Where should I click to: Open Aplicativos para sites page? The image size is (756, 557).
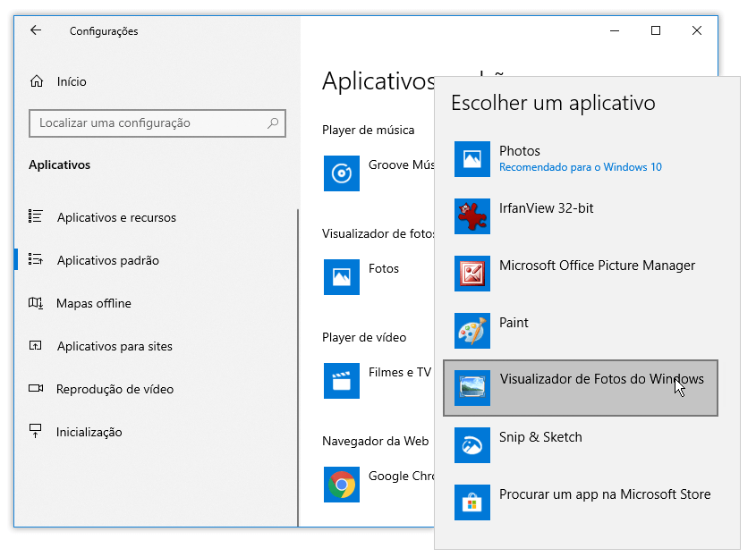[115, 346]
